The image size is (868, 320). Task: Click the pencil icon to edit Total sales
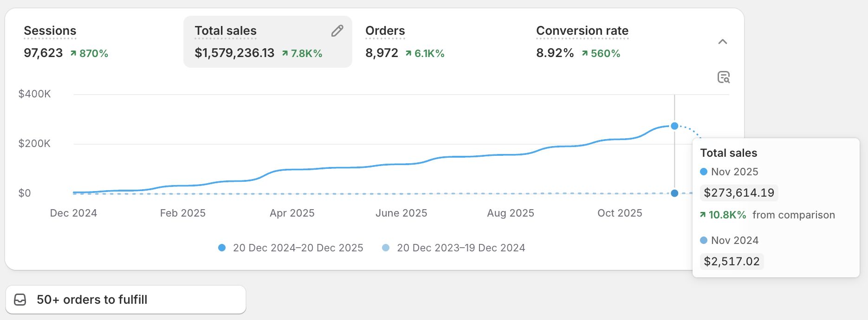(337, 31)
